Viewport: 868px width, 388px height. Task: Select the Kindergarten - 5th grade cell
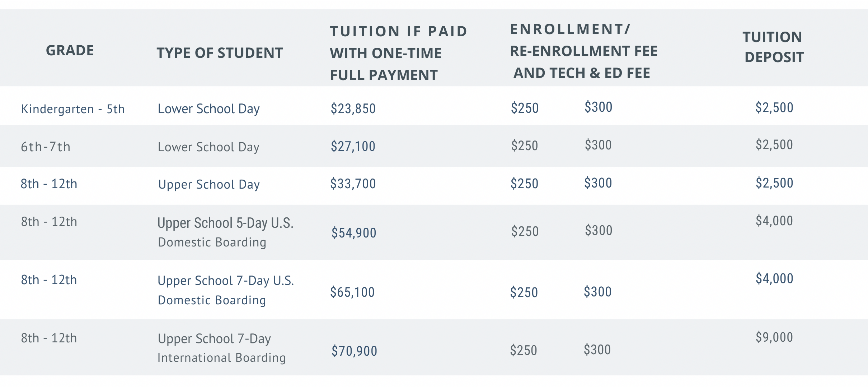coord(73,109)
